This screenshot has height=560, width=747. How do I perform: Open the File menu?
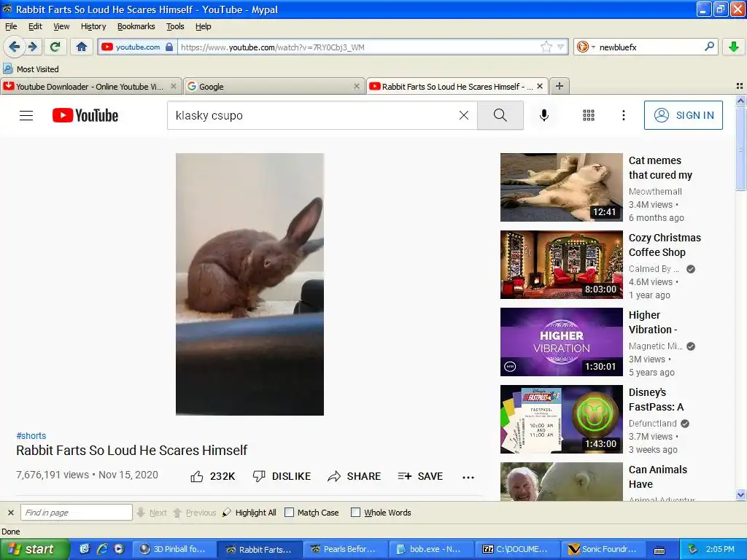(x=11, y=27)
